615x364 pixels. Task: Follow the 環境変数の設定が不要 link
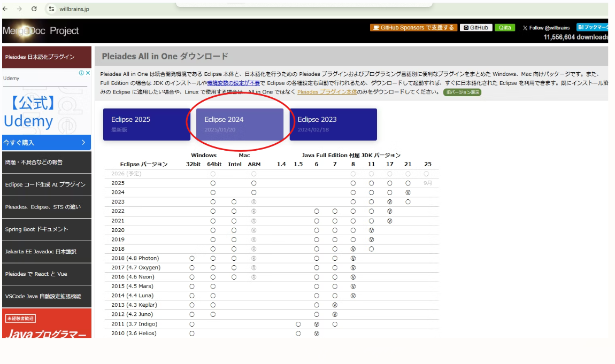point(233,83)
